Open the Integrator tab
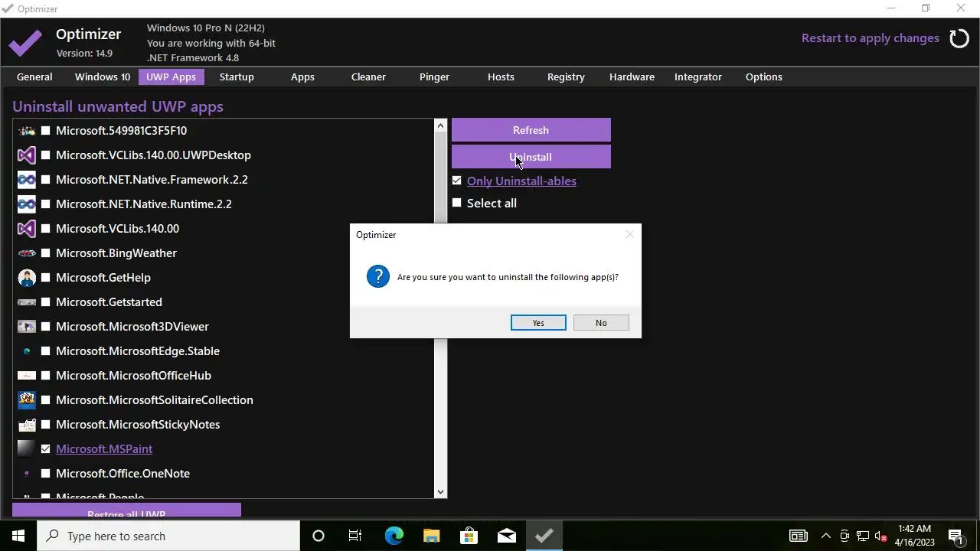 [698, 77]
